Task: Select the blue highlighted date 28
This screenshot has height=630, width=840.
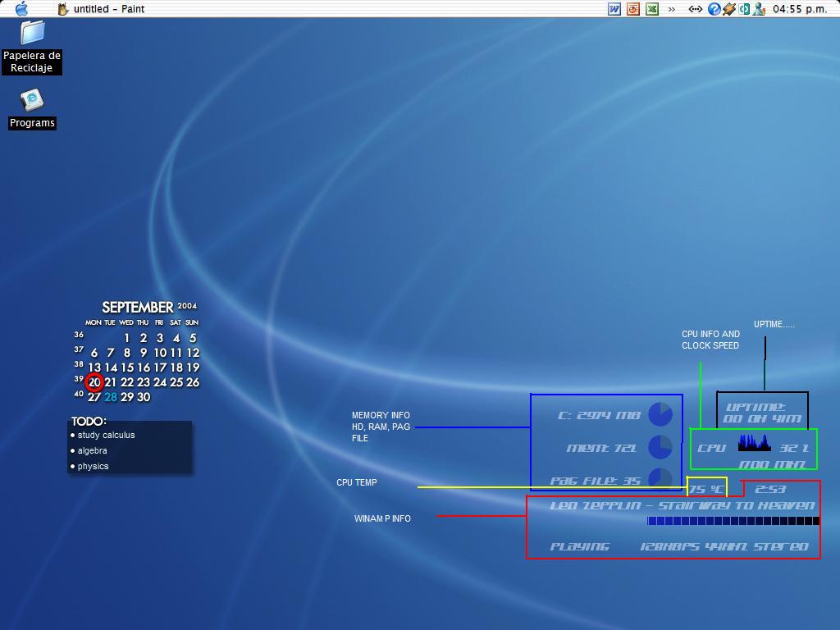Action: [111, 397]
